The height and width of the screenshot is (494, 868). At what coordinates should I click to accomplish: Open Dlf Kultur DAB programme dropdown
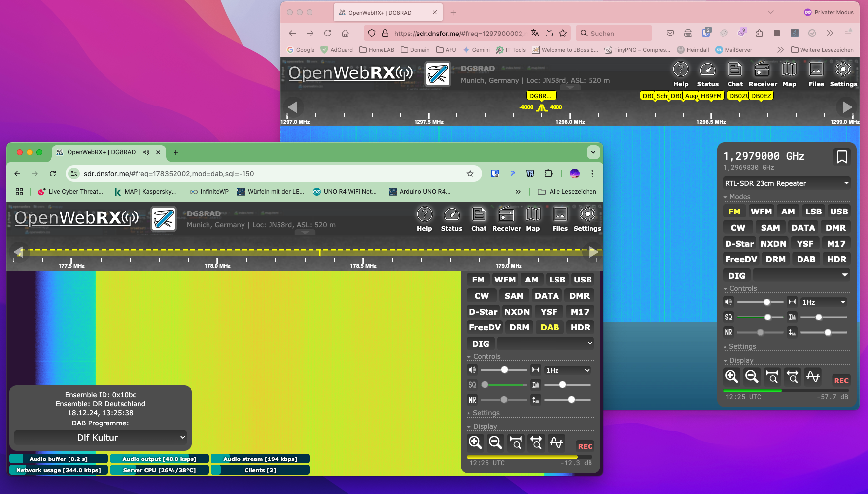coord(101,437)
